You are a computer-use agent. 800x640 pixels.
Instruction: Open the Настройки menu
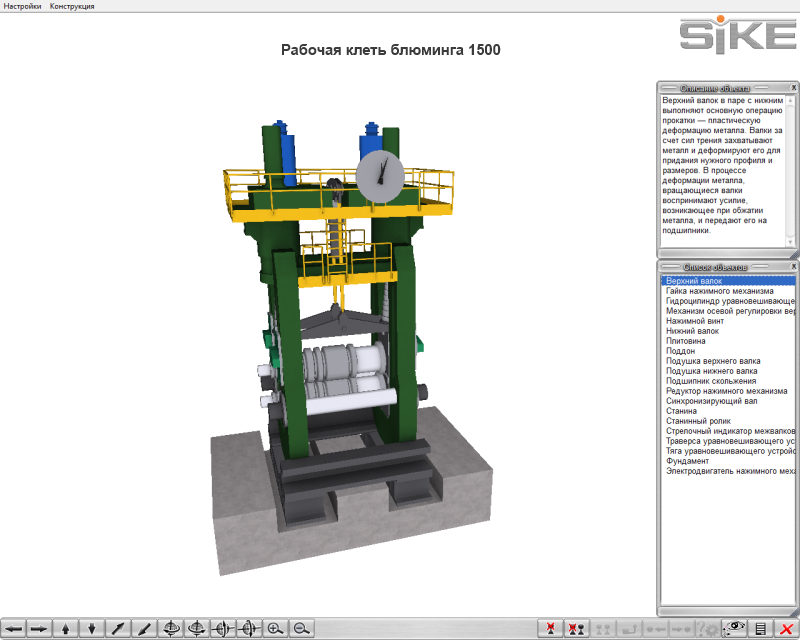(22, 6)
